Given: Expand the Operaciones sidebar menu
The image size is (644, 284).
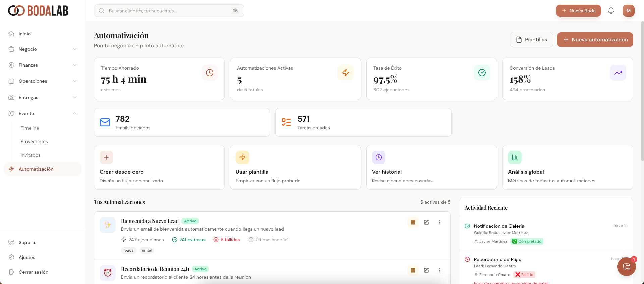Looking at the screenshot, I should click(43, 81).
